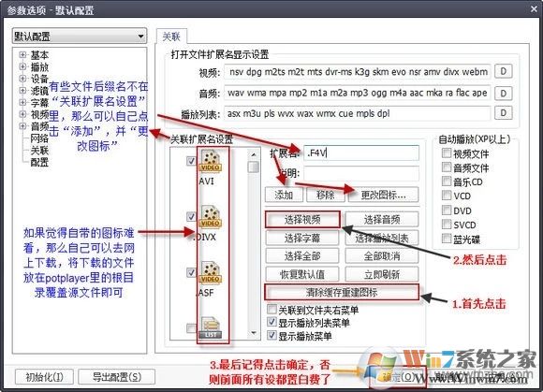Expand the 滤镜 tree node
Viewport: 543px width, 392px height.
pyautogui.click(x=22, y=91)
